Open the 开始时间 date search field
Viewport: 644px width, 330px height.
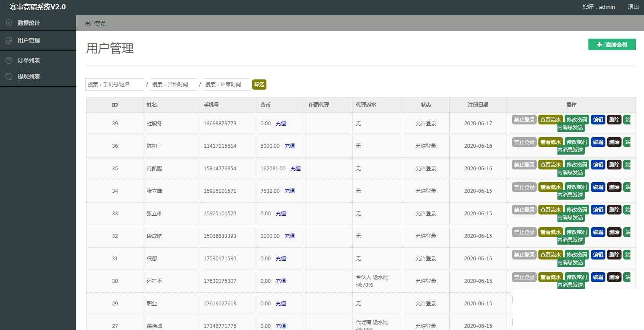(173, 85)
